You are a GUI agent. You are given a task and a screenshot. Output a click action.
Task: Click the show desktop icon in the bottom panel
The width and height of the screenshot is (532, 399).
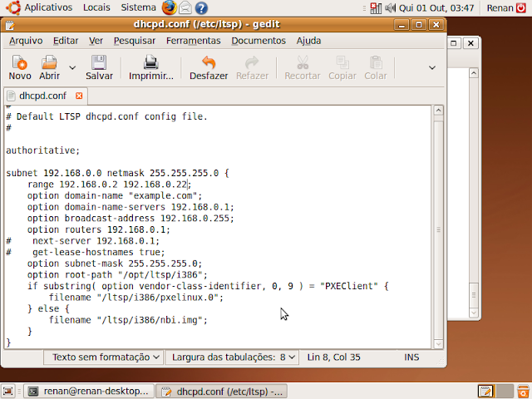coord(7,392)
